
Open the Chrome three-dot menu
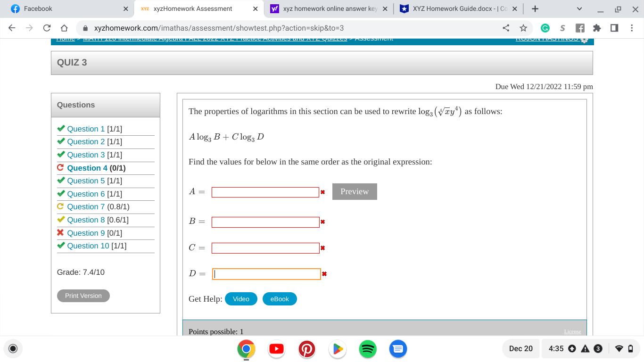coord(632,28)
